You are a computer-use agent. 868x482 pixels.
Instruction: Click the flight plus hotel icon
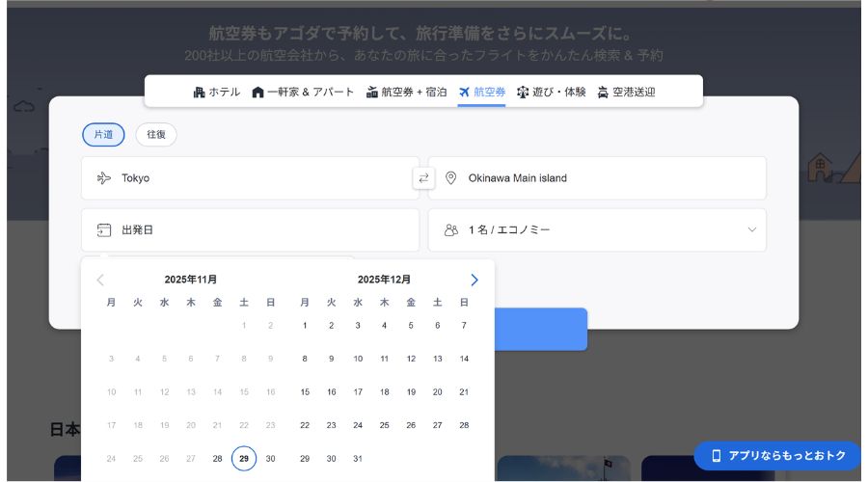(x=372, y=93)
